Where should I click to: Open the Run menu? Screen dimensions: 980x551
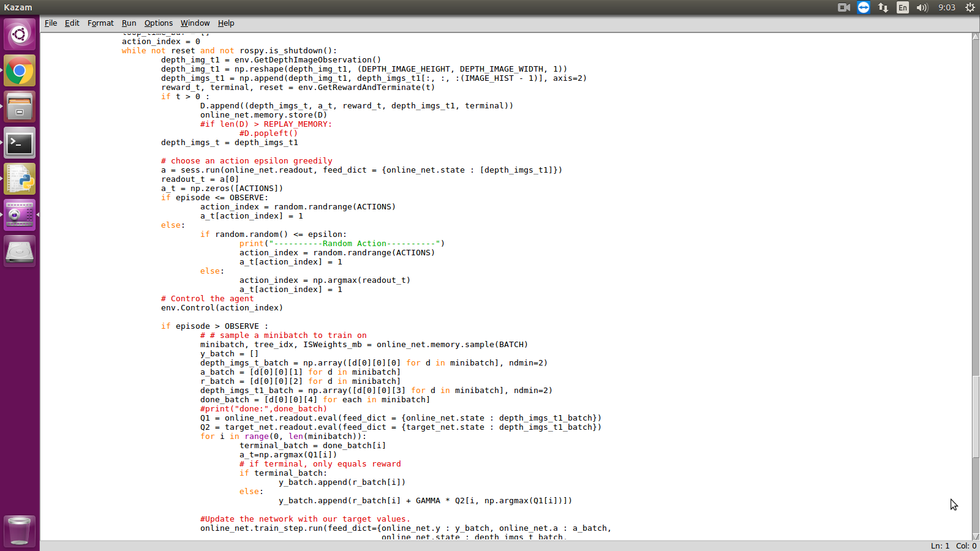click(129, 23)
